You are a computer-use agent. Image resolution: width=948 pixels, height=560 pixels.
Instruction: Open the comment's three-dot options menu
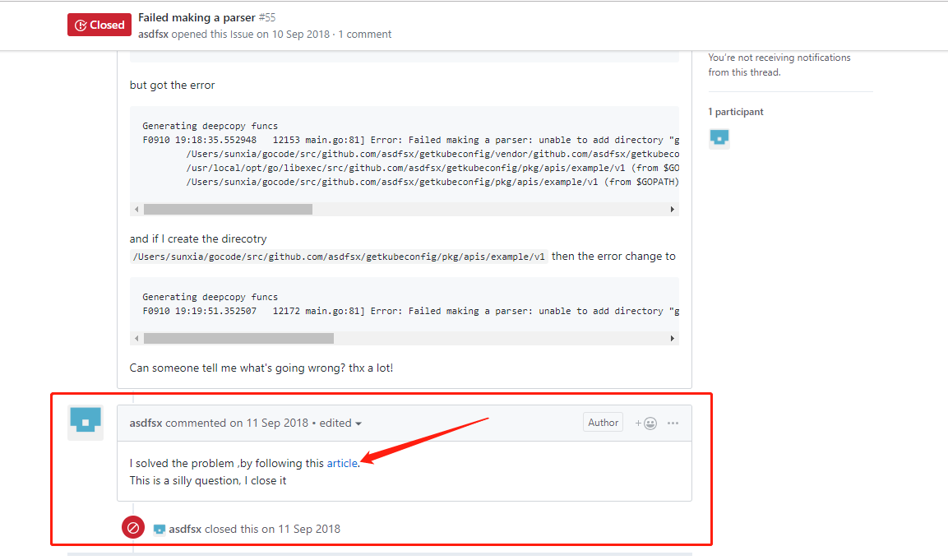(x=673, y=423)
